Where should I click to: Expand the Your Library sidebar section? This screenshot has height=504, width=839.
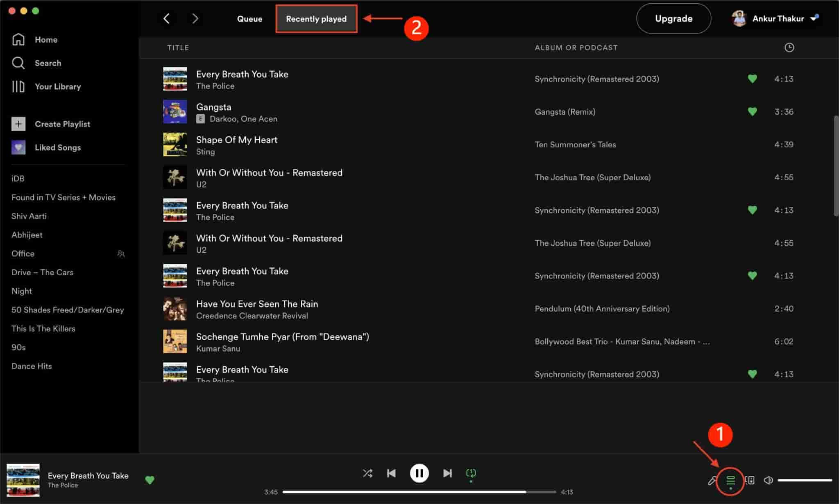click(57, 86)
